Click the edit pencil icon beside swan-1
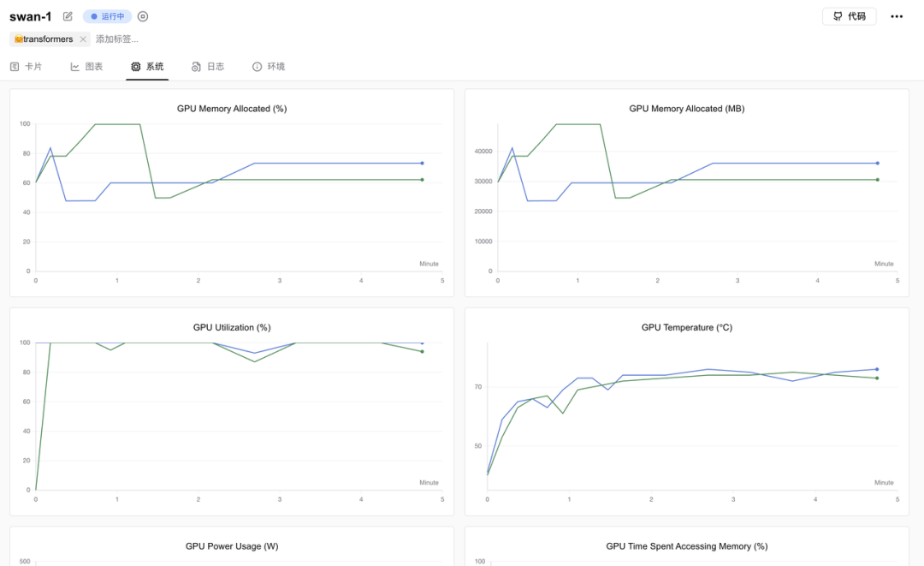Screen dimensions: 924x566 coord(68,16)
